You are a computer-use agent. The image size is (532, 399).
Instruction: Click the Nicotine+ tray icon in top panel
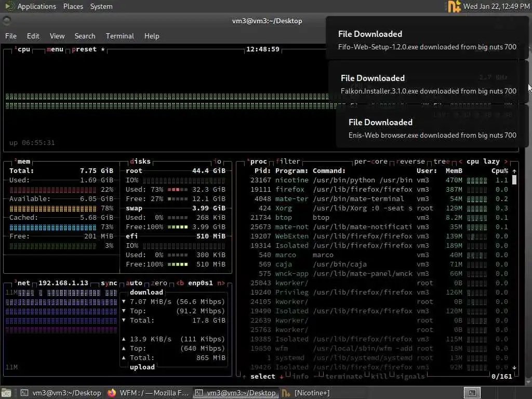(x=454, y=6)
